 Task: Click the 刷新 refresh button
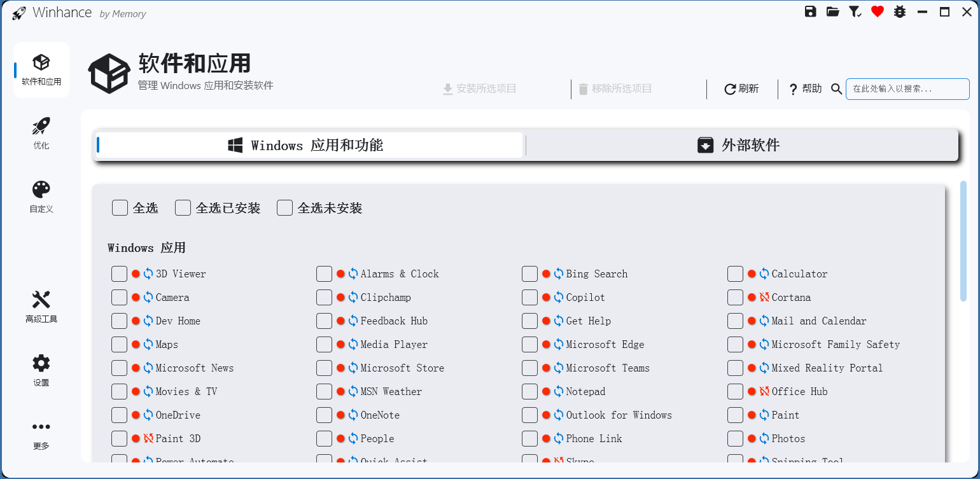(741, 89)
